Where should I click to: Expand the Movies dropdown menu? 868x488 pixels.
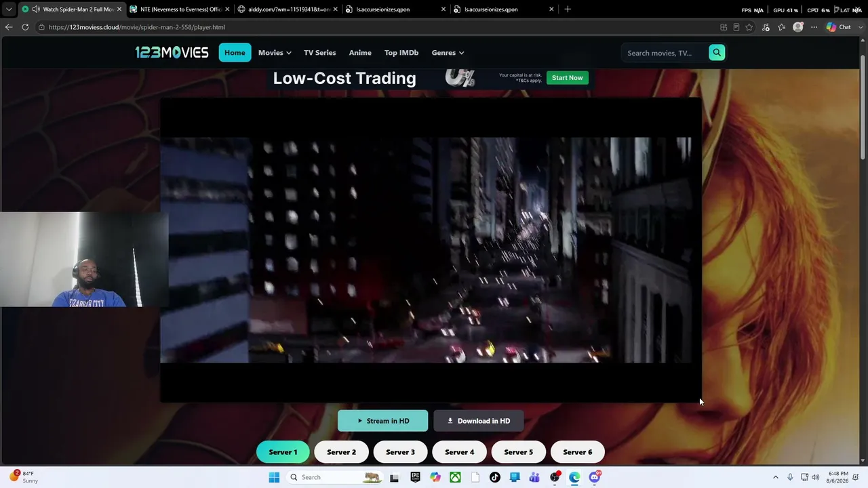(275, 53)
